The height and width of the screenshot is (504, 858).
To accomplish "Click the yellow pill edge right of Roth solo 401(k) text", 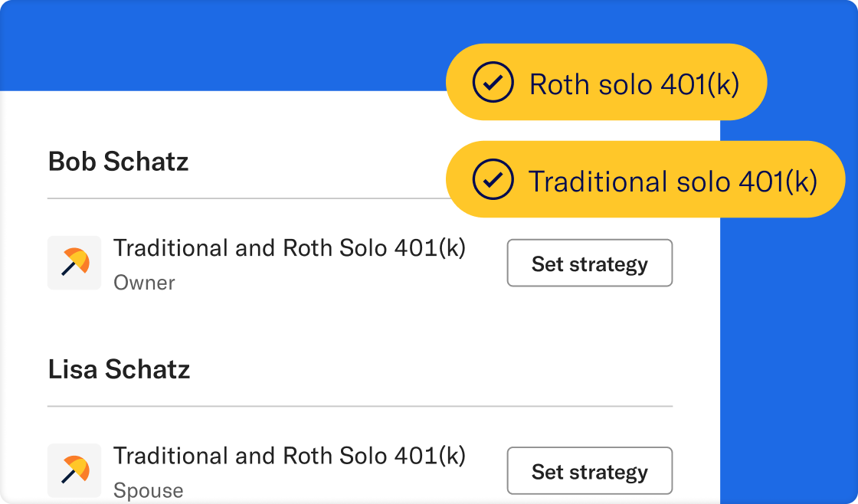I will pyautogui.click(x=755, y=83).
